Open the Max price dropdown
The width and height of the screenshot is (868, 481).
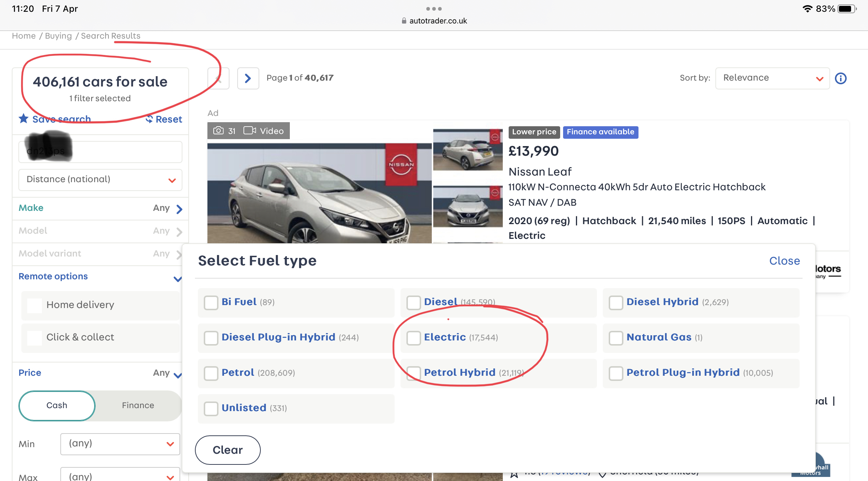point(120,475)
